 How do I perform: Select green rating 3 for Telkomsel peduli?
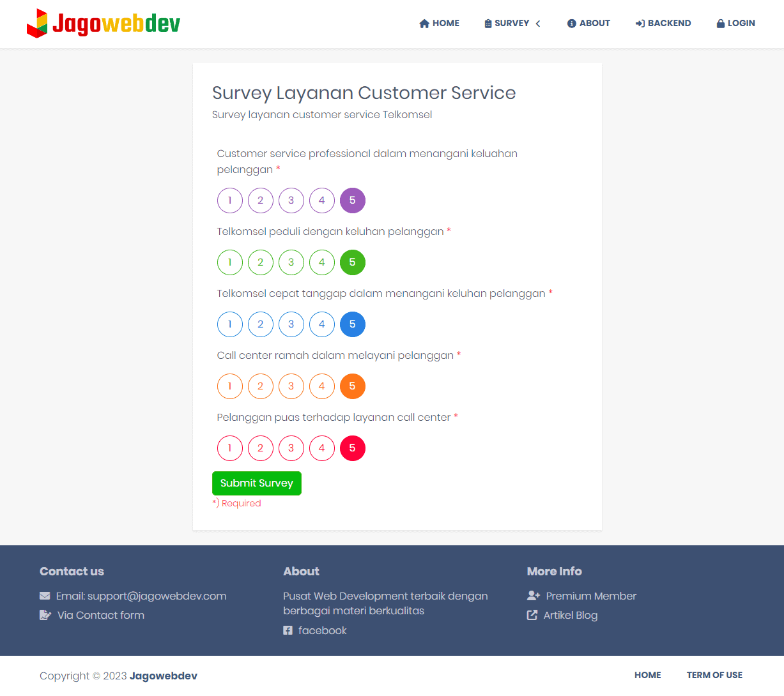(291, 262)
